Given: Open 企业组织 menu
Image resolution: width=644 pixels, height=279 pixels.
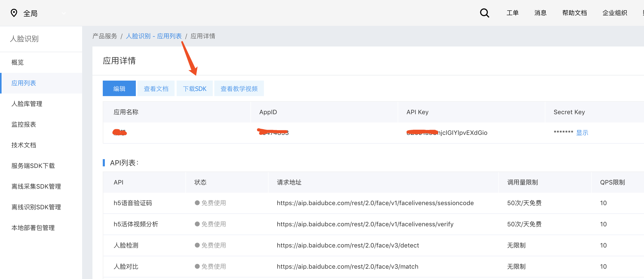Looking at the screenshot, I should pyautogui.click(x=615, y=13).
